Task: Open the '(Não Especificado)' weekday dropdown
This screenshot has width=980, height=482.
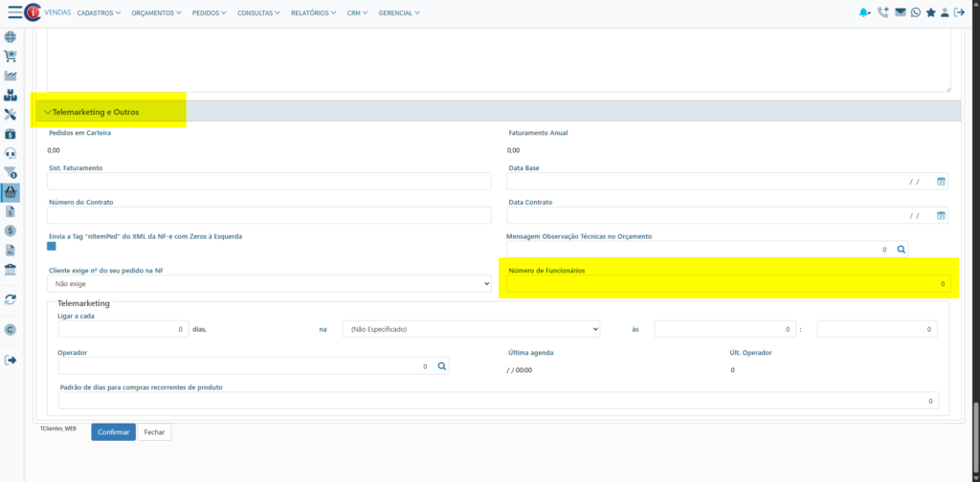Action: (471, 329)
